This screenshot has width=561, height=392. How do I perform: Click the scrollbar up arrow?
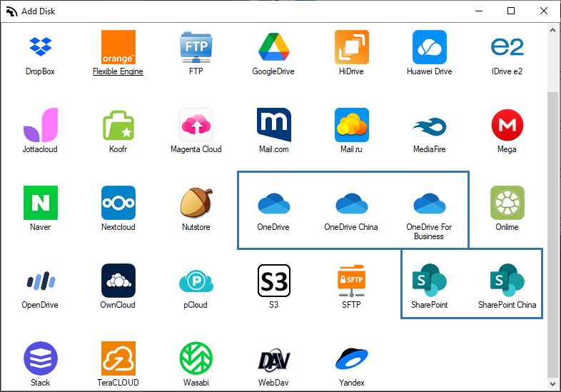552,31
